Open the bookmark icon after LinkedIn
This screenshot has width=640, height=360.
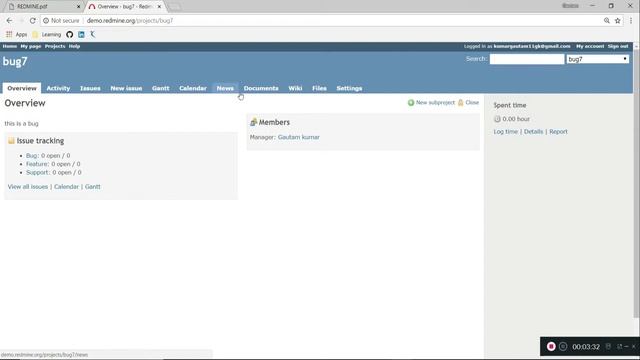point(93,34)
